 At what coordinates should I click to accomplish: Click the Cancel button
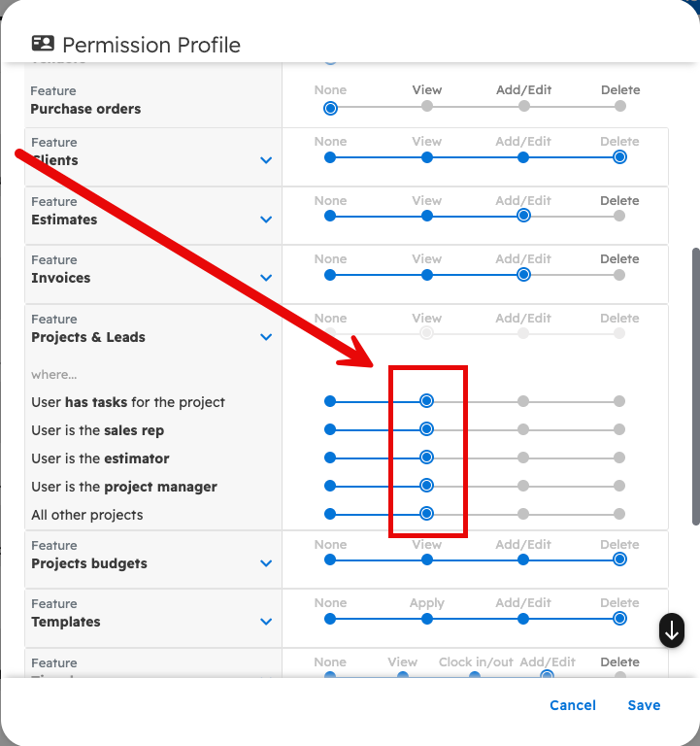point(573,705)
